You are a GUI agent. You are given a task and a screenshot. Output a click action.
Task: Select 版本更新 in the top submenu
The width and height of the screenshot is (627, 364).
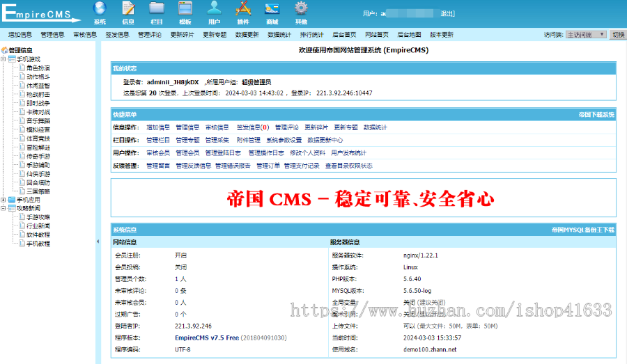coord(442,35)
